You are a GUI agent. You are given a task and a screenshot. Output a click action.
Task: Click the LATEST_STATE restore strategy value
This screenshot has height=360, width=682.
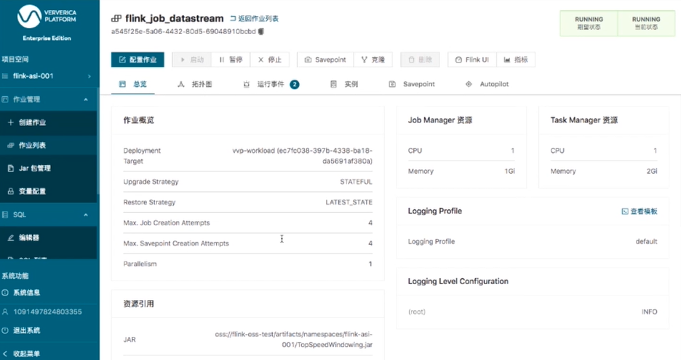(349, 202)
